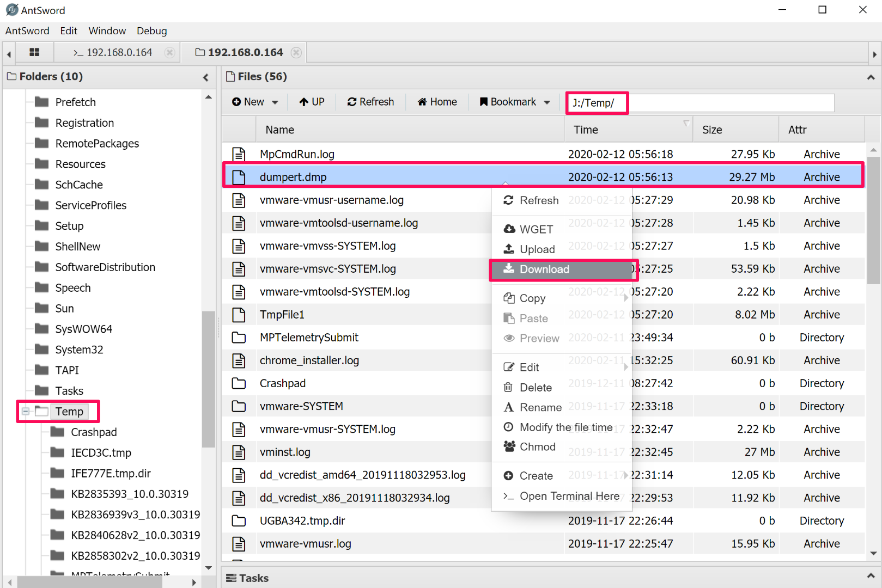
Task: Choose Download from the context menu
Action: [544, 269]
